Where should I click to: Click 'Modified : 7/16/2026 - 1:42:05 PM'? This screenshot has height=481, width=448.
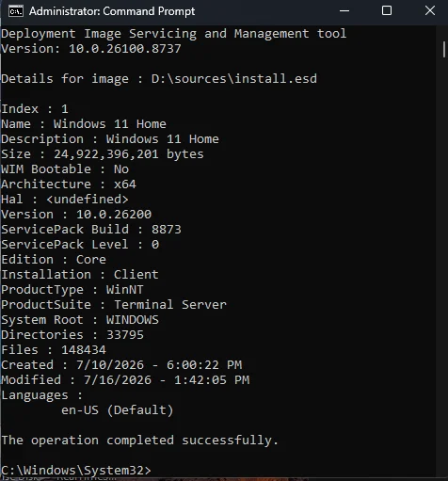tap(125, 380)
